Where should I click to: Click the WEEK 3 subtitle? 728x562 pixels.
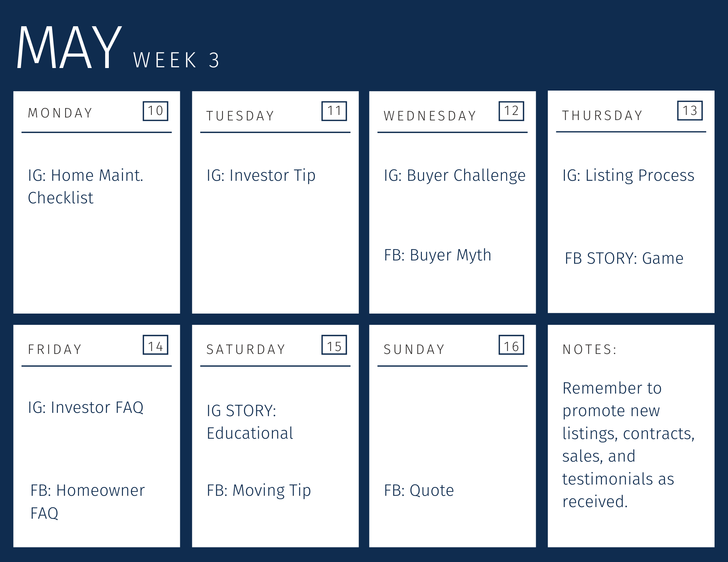tap(177, 60)
